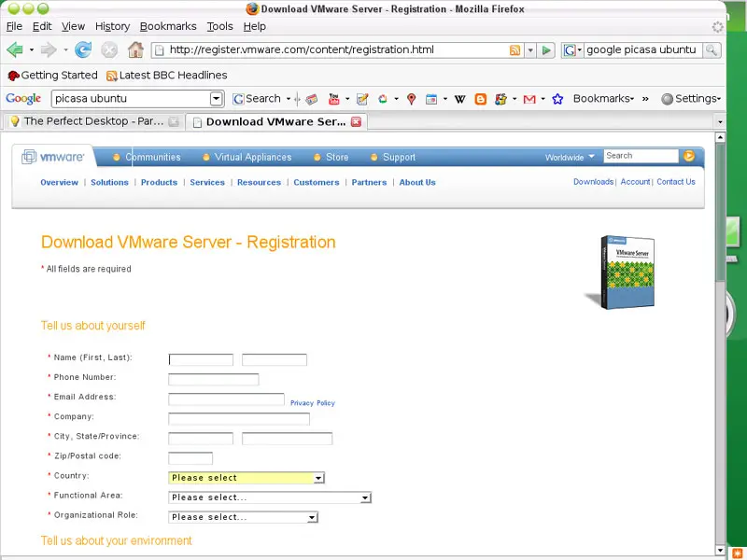Click the magnifier in Firefox search box
The image size is (747, 560).
(712, 50)
